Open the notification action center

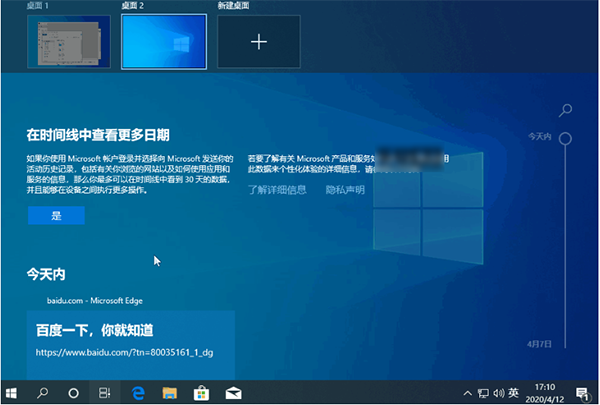click(581, 393)
